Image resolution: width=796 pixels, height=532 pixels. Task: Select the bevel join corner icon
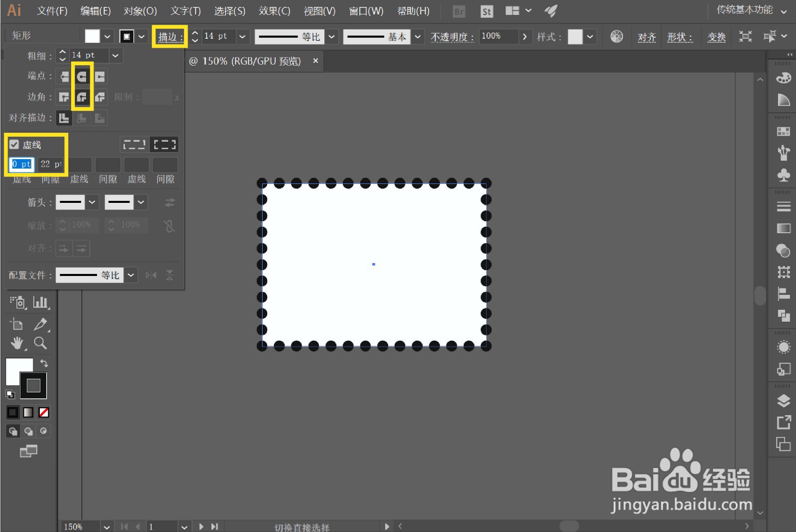tap(100, 97)
